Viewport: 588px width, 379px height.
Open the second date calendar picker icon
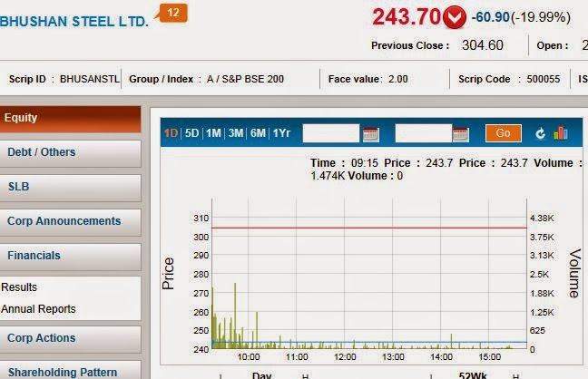(x=460, y=134)
